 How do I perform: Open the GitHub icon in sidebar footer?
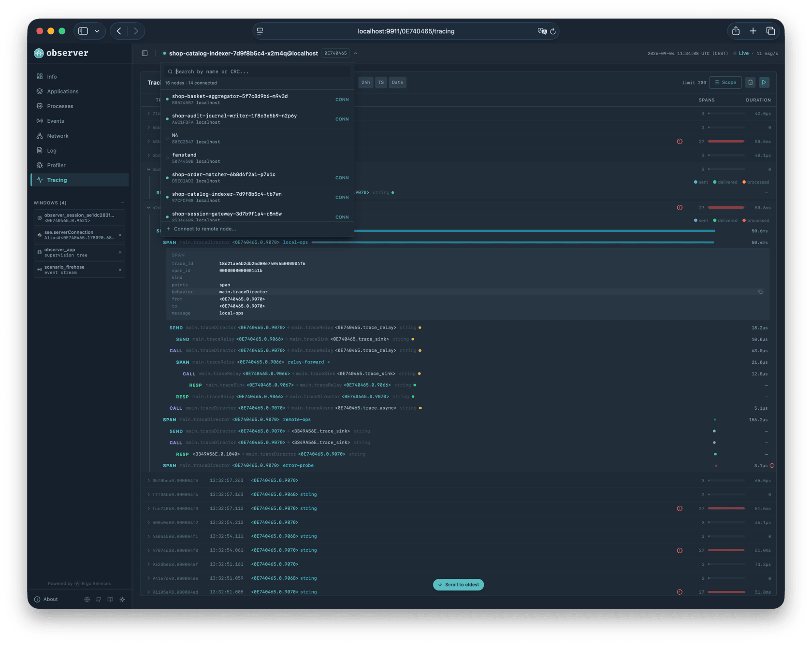click(x=99, y=599)
